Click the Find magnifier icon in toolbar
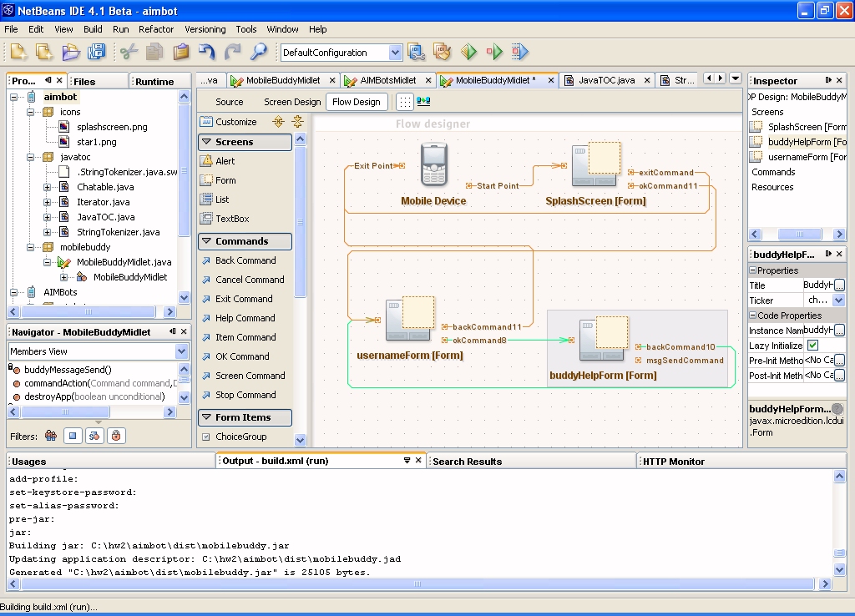Viewport: 855px width, 616px height. coord(258,52)
